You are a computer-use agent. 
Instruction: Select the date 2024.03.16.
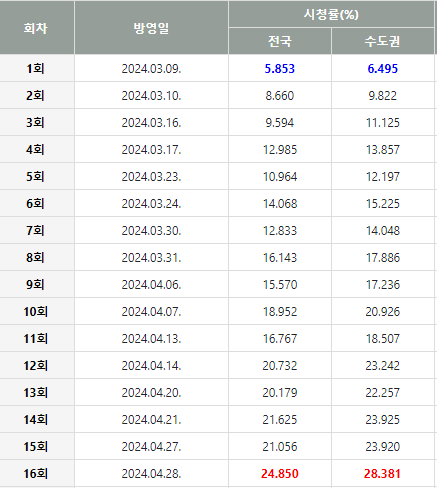click(151, 123)
